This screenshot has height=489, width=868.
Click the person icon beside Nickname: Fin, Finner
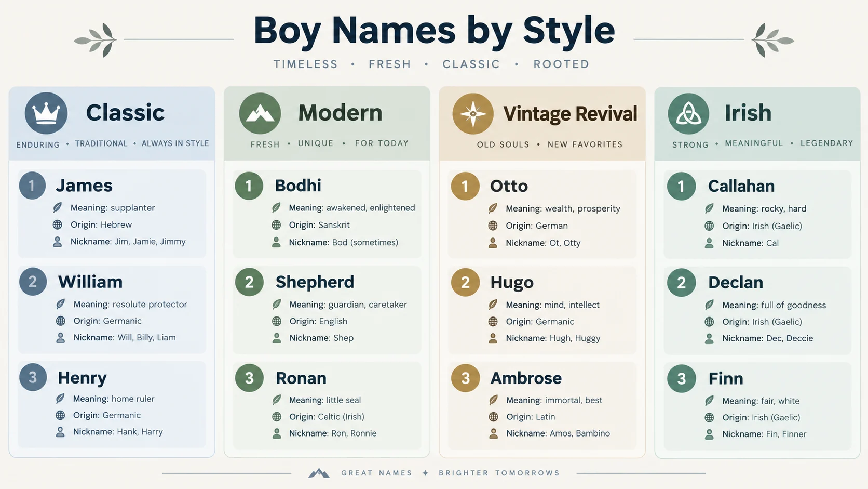coord(709,434)
